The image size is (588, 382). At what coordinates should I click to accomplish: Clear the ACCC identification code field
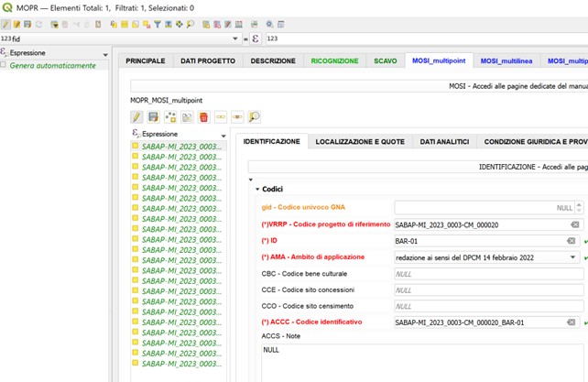click(x=572, y=322)
